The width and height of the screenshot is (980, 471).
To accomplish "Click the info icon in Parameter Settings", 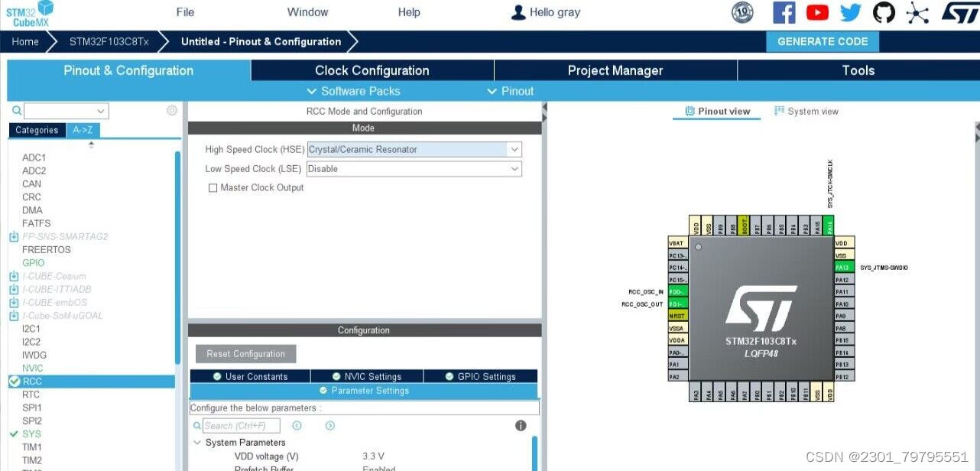I will [521, 426].
